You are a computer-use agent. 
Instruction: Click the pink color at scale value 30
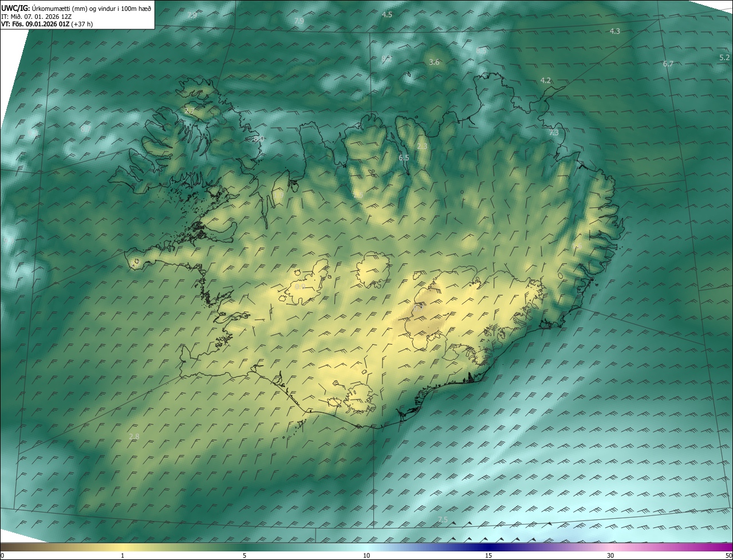(610, 547)
